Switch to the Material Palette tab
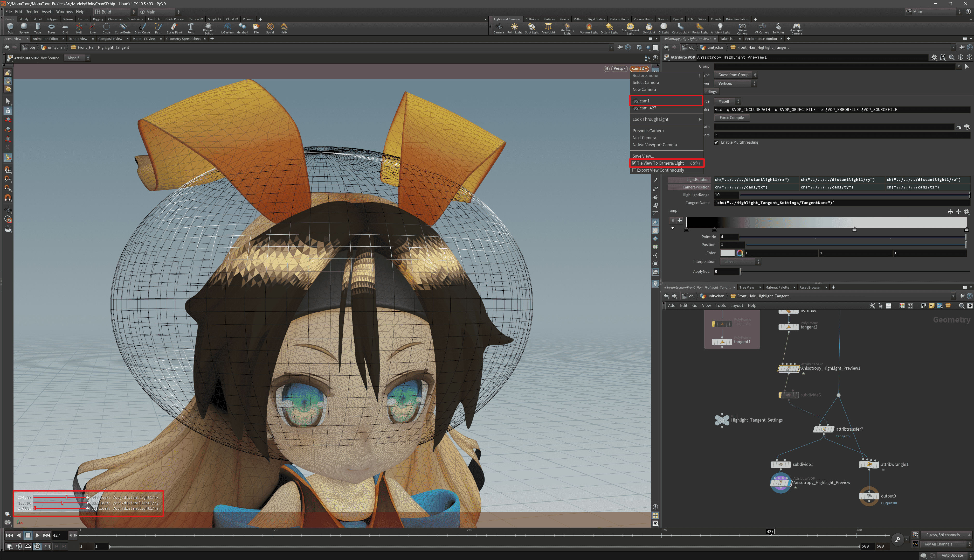Screen dimensions: 974x560 (777, 287)
